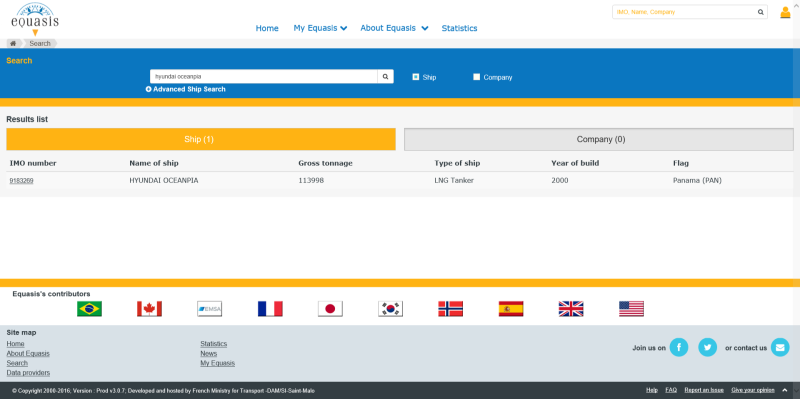Focus the top IMO, Name, Company field
This screenshot has height=399, width=800.
click(684, 12)
